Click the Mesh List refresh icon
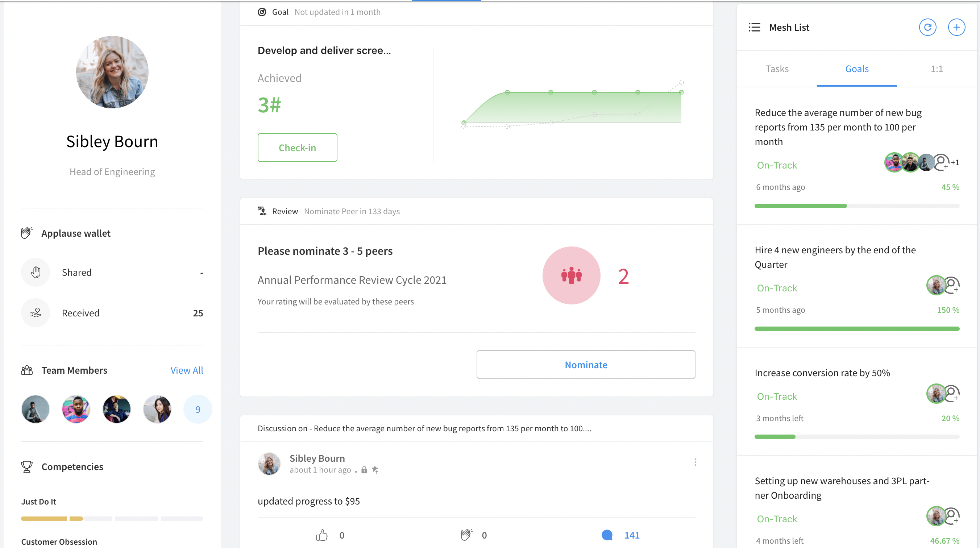This screenshot has height=548, width=980. [927, 28]
